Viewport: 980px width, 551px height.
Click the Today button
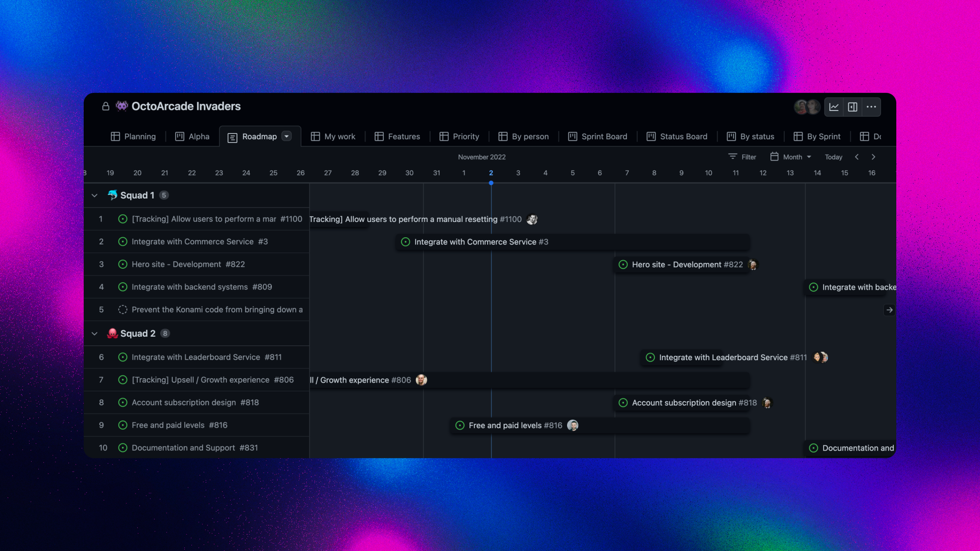pyautogui.click(x=834, y=156)
